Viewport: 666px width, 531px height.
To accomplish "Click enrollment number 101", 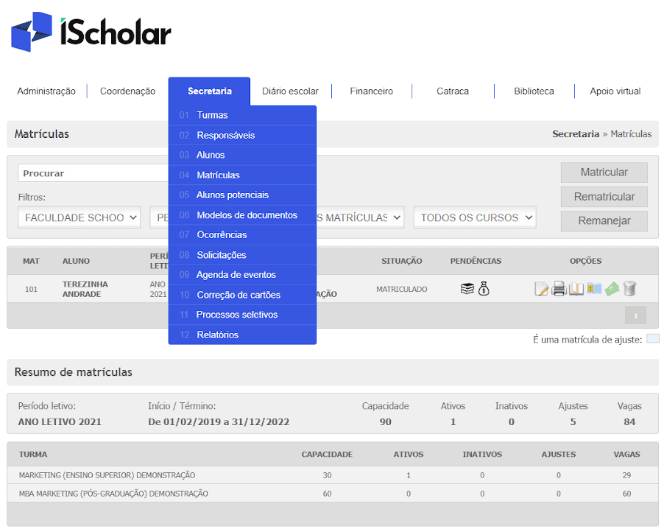I will click(x=31, y=289).
